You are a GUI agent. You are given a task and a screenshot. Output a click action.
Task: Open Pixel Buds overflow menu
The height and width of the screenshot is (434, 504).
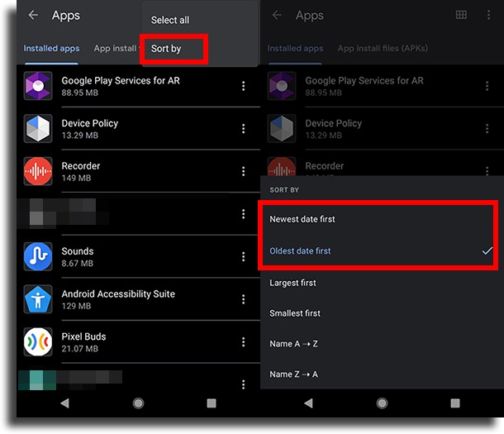pyautogui.click(x=243, y=342)
